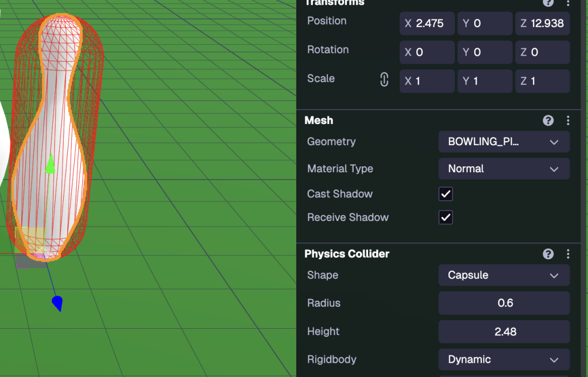
Task: Open the Mesh section three-dot menu
Action: click(x=568, y=121)
